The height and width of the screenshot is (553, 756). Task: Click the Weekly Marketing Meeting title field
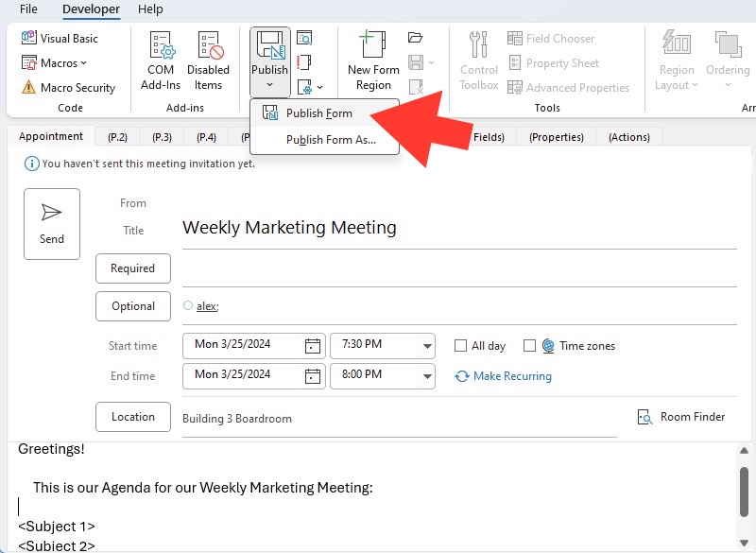pos(459,228)
